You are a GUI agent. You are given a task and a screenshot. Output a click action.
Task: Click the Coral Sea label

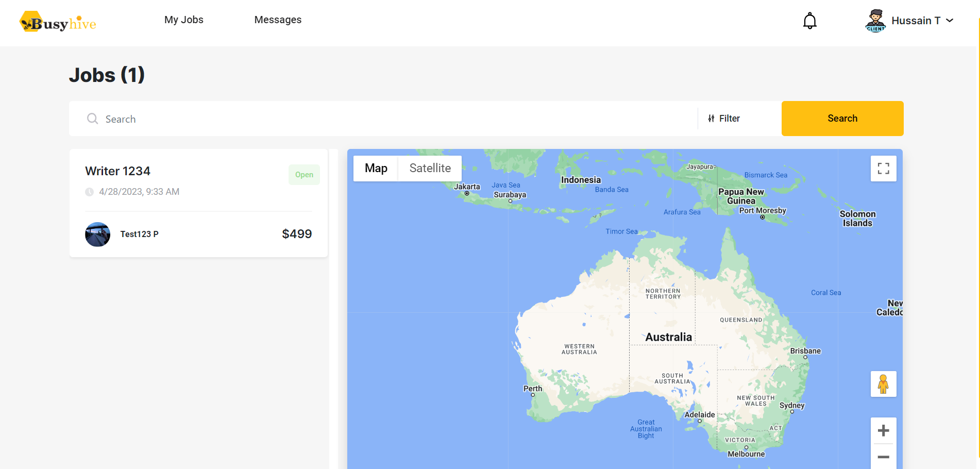826,293
